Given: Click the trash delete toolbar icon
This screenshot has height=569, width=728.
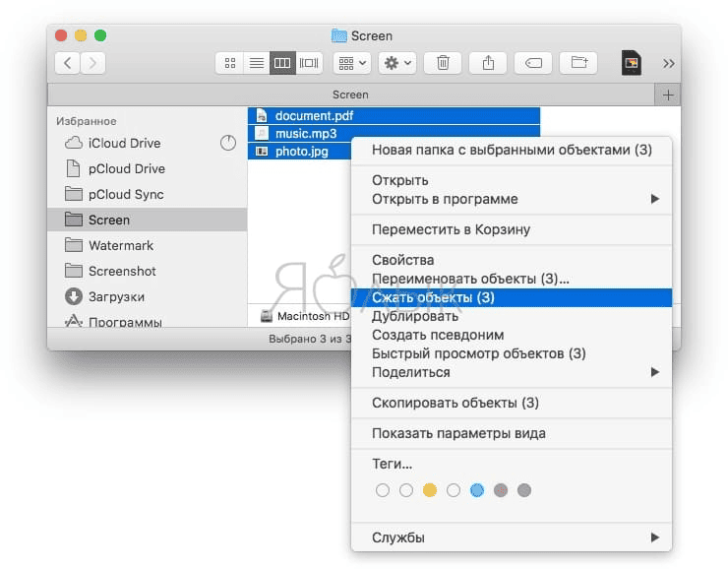Looking at the screenshot, I should (443, 63).
